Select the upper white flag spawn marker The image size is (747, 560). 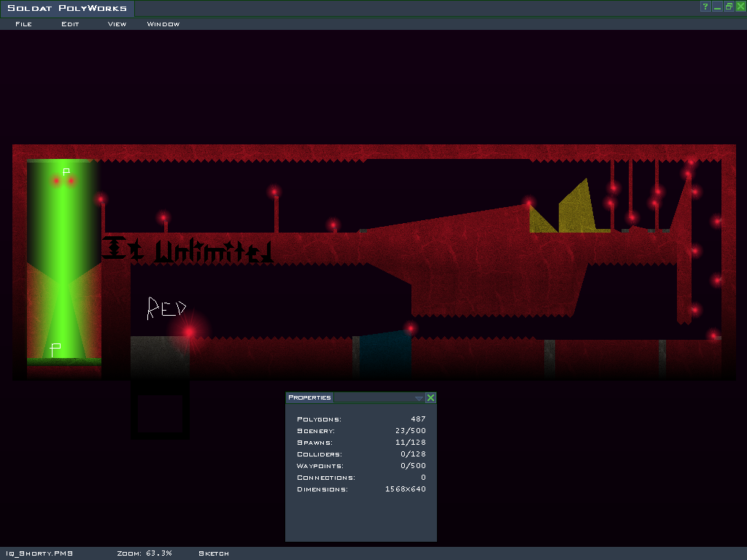tap(66, 172)
